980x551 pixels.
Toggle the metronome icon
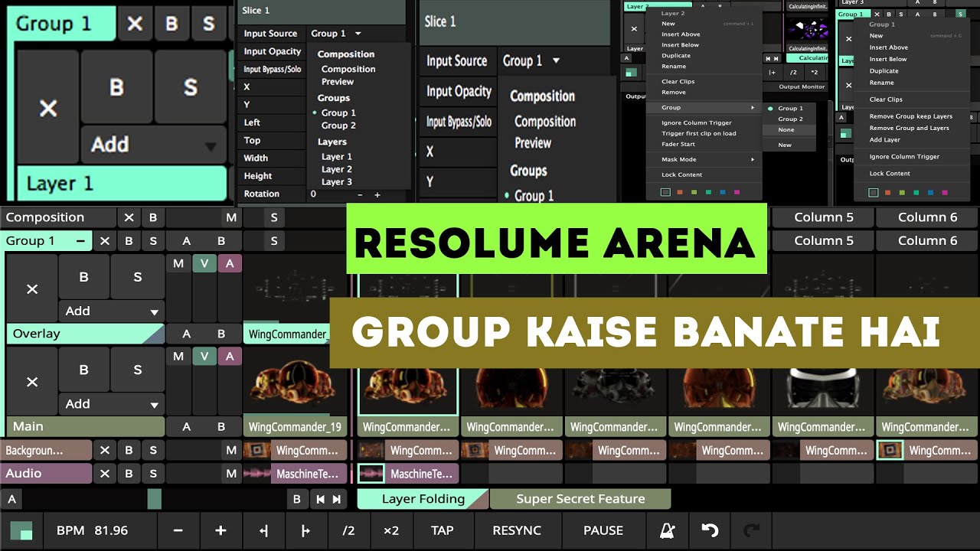coord(667,530)
